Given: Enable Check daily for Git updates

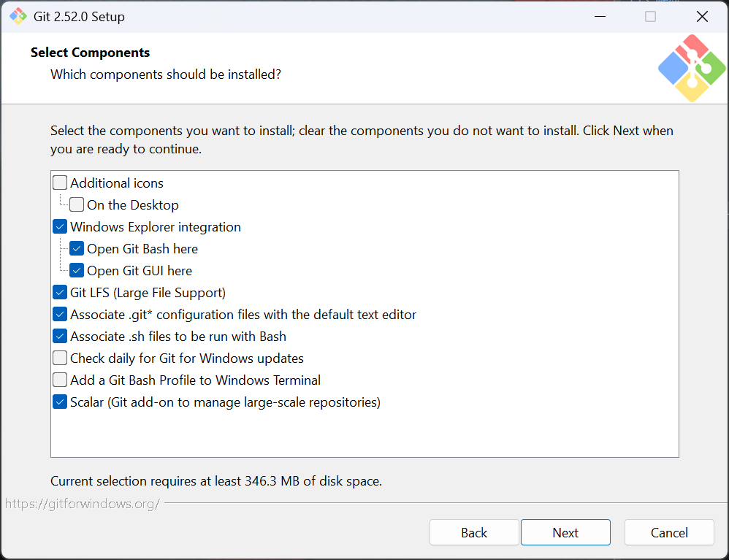Looking at the screenshot, I should (60, 358).
